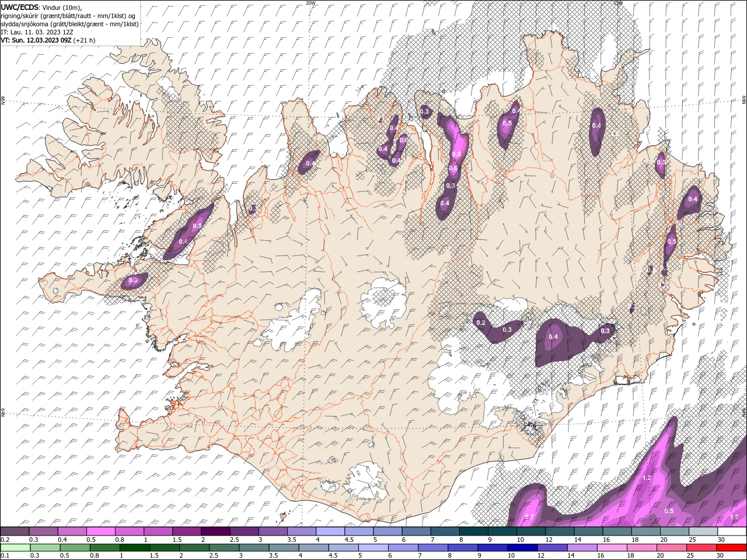Click the '1.0' precipitation label on the map
The height and width of the screenshot is (560, 747).
tap(734, 517)
